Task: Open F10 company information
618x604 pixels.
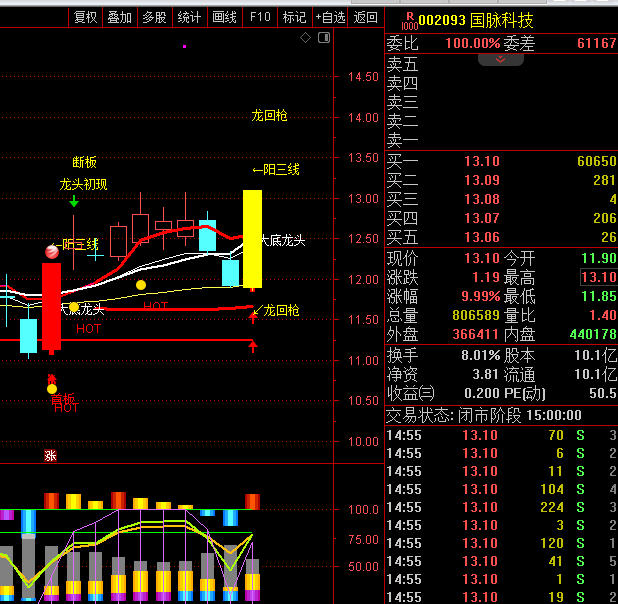Action: pyautogui.click(x=260, y=17)
